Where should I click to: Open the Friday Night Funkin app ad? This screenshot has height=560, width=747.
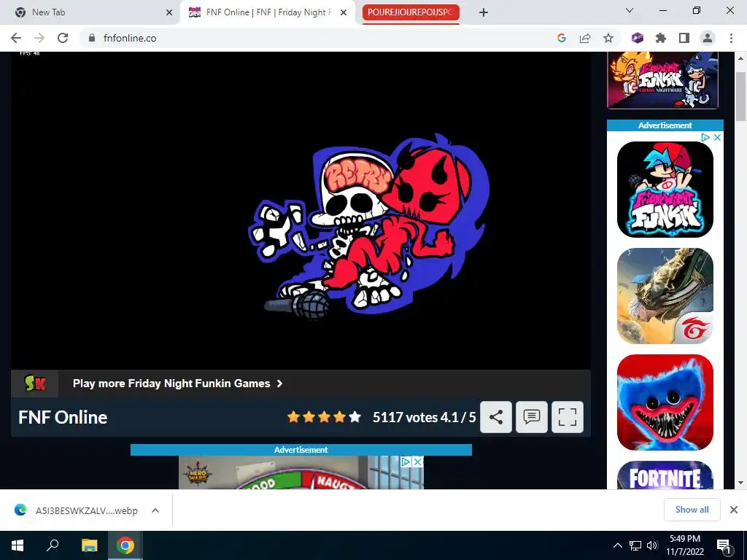665,189
